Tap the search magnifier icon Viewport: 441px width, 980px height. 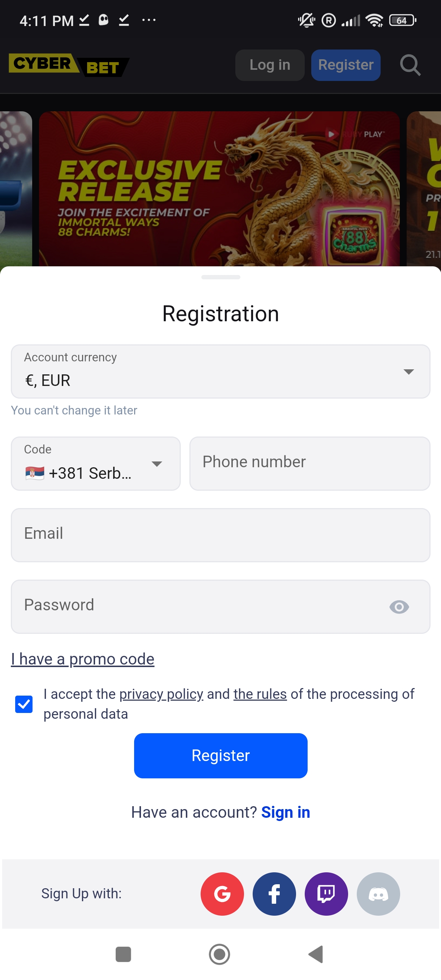tap(410, 65)
